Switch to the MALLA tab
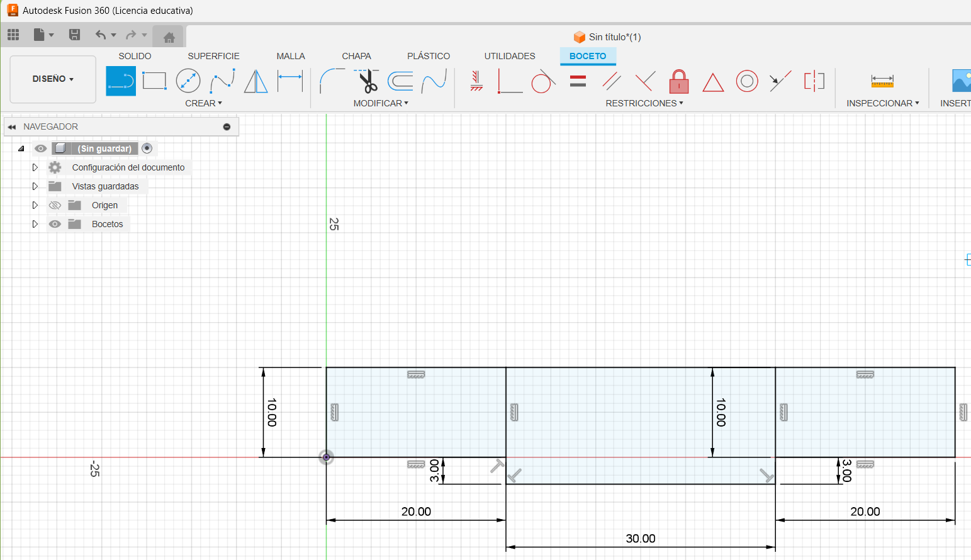 291,56
